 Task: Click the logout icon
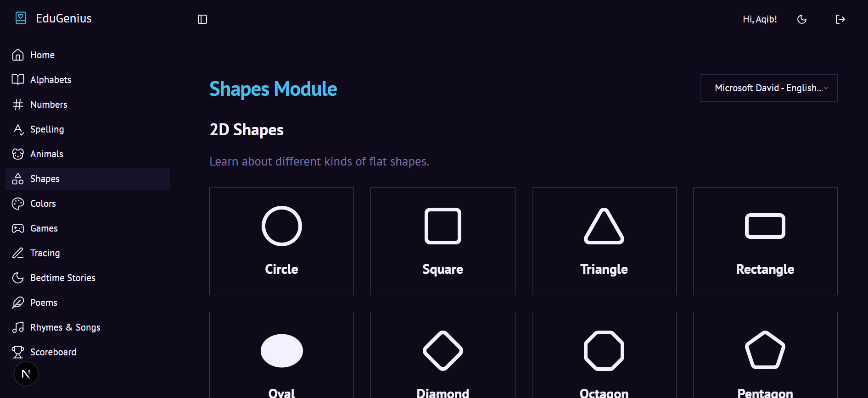coord(840,19)
